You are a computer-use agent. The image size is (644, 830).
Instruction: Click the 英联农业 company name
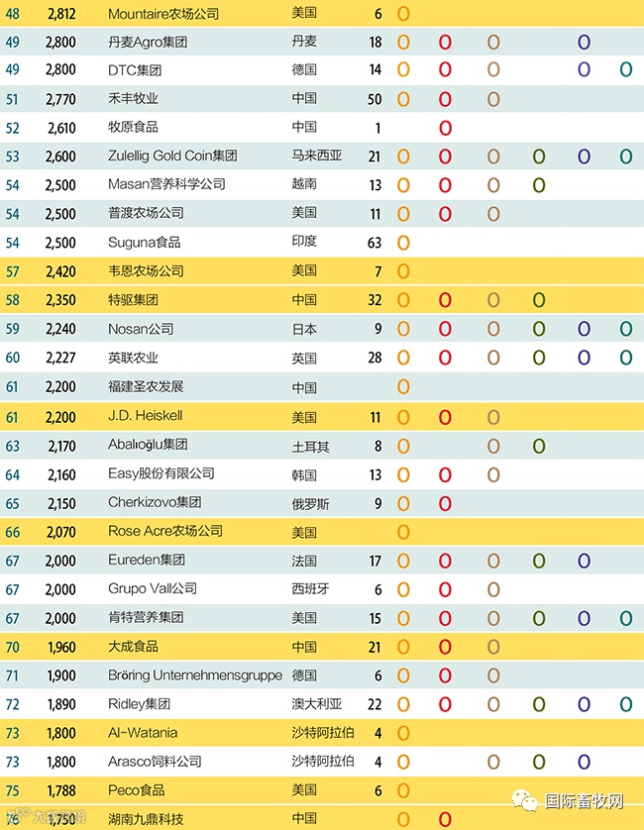point(133,358)
